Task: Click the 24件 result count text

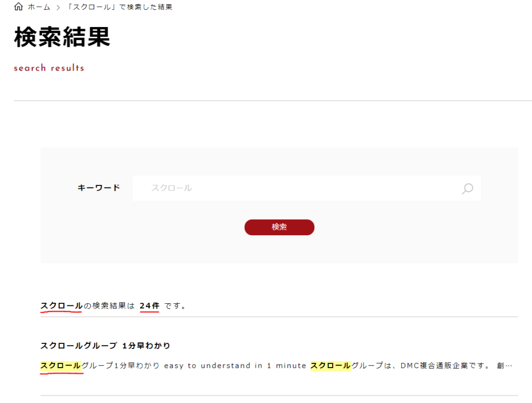Action: pyautogui.click(x=149, y=306)
